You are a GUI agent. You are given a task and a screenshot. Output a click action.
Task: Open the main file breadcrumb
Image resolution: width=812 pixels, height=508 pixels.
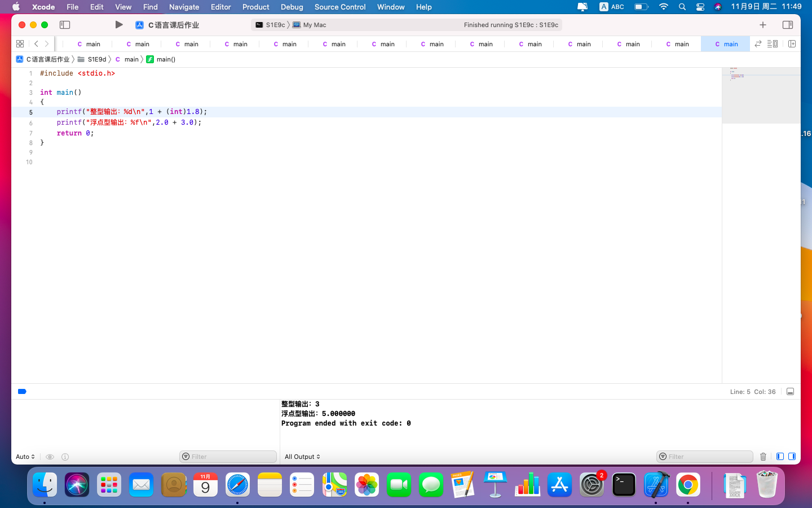pyautogui.click(x=126, y=59)
